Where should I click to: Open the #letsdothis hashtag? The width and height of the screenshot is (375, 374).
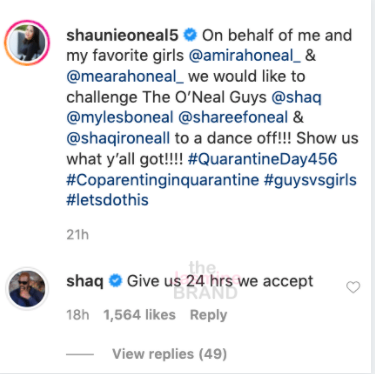[x=107, y=200]
